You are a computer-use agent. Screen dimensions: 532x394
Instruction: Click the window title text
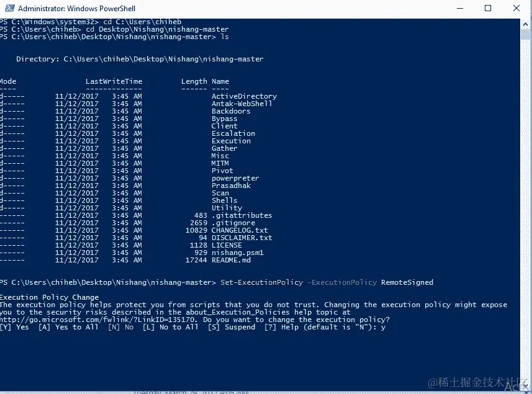pos(77,9)
